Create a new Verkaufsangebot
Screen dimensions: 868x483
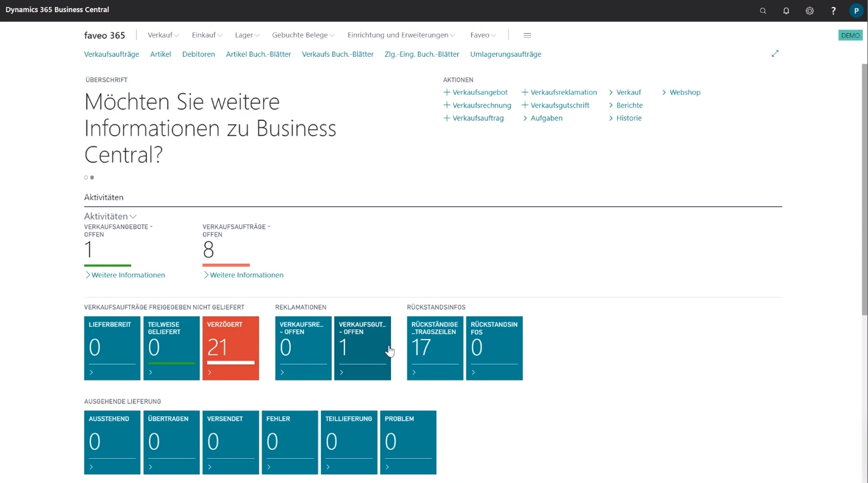tap(476, 92)
